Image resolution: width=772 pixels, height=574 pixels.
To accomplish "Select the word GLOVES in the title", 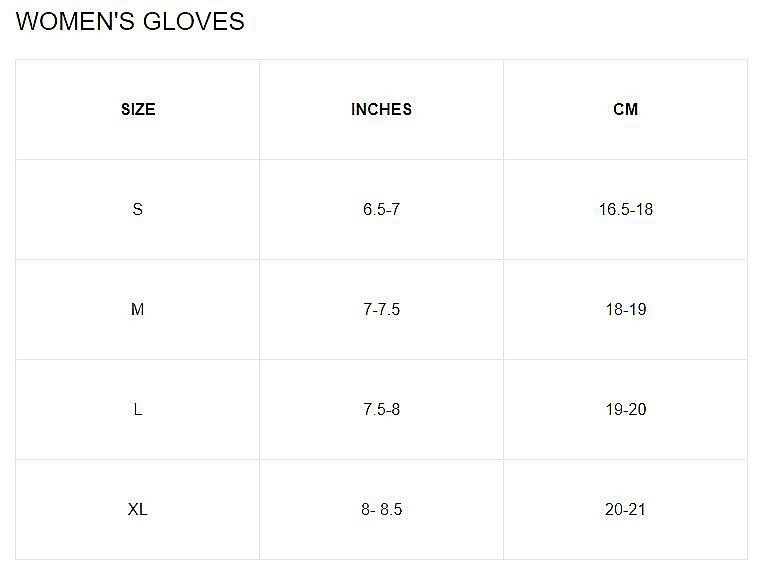I will click(199, 22).
